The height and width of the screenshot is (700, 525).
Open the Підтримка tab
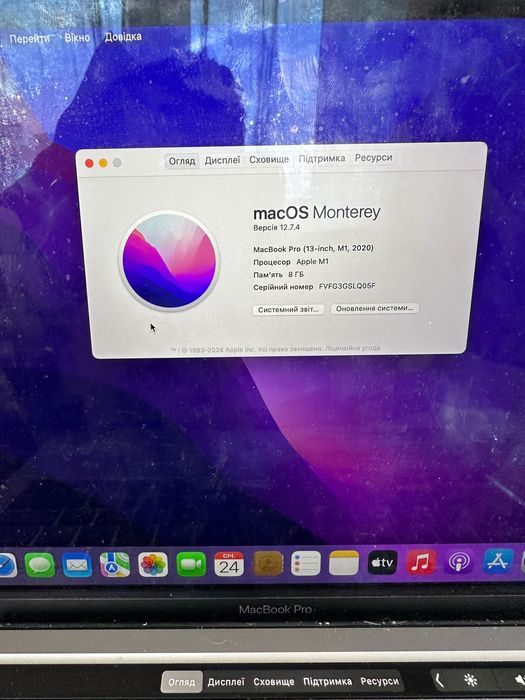coord(322,158)
